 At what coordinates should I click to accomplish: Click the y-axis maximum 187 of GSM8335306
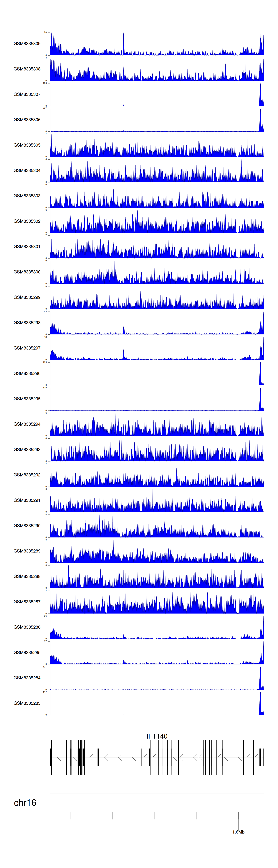click(x=45, y=108)
